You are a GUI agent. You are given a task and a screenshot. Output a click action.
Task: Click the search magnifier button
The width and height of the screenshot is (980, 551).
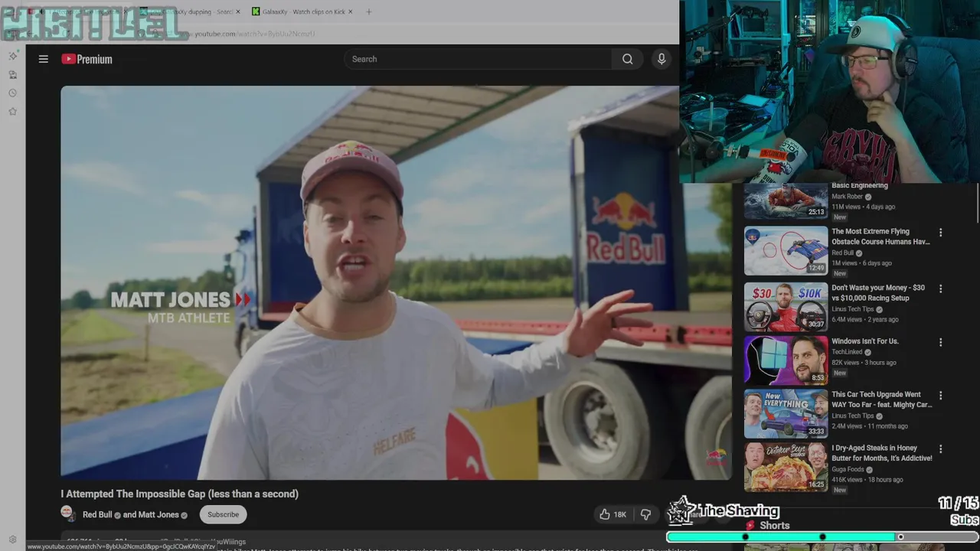point(627,59)
